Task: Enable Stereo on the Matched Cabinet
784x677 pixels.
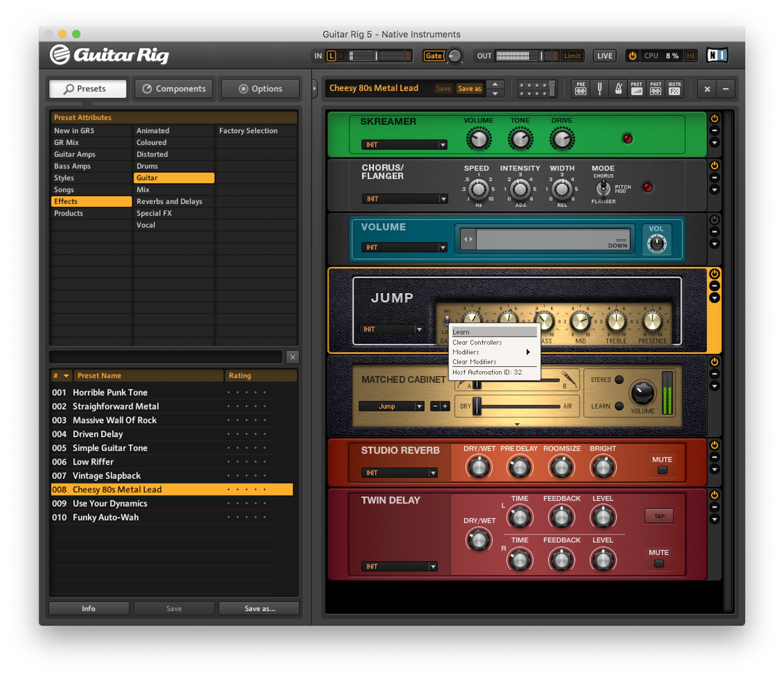Action: [x=619, y=379]
